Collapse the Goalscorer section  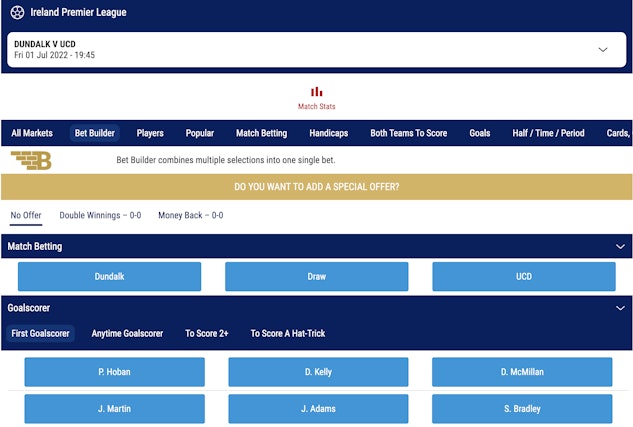[619, 309]
